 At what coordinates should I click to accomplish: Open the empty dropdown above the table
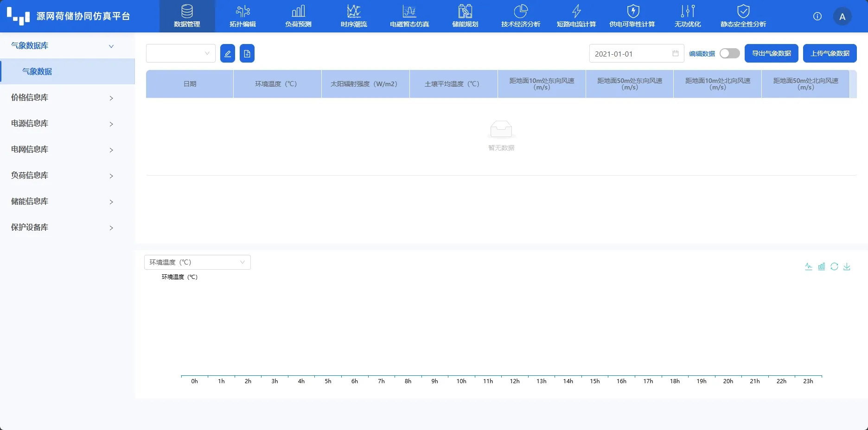(x=181, y=53)
